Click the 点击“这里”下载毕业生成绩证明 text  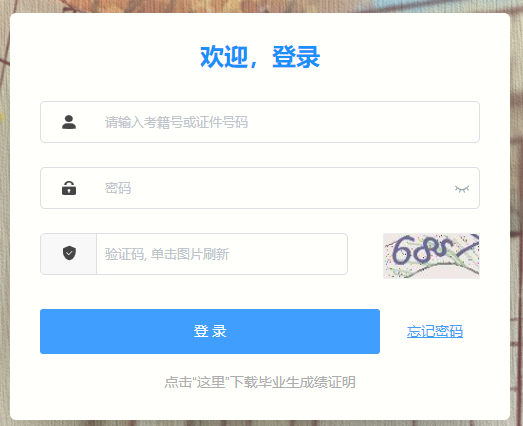coord(260,382)
